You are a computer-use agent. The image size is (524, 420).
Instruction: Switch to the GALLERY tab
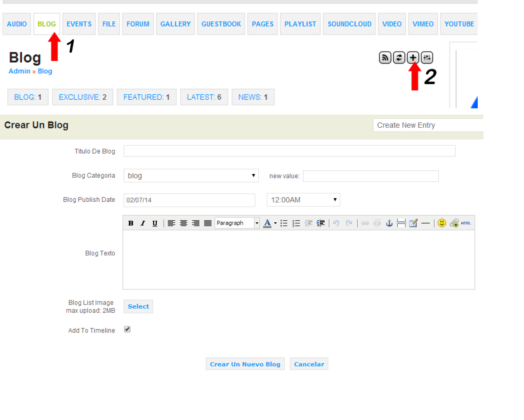(175, 24)
